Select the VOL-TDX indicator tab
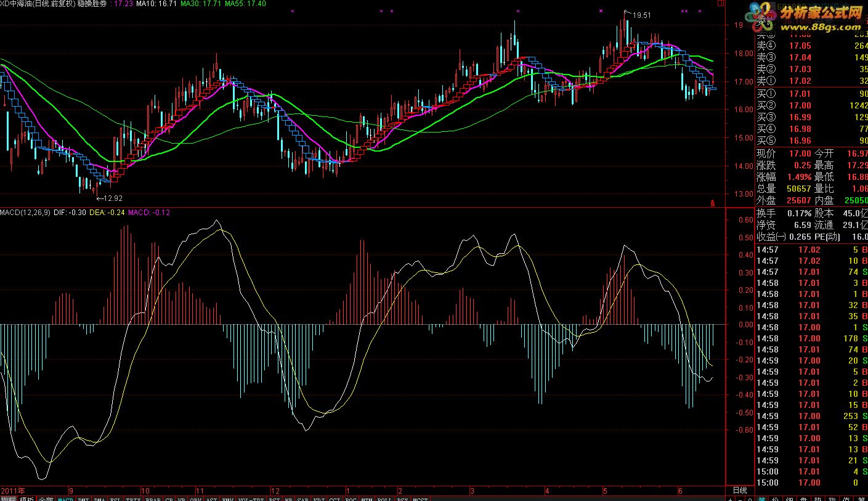The height and width of the screenshot is (501, 868). point(249,497)
